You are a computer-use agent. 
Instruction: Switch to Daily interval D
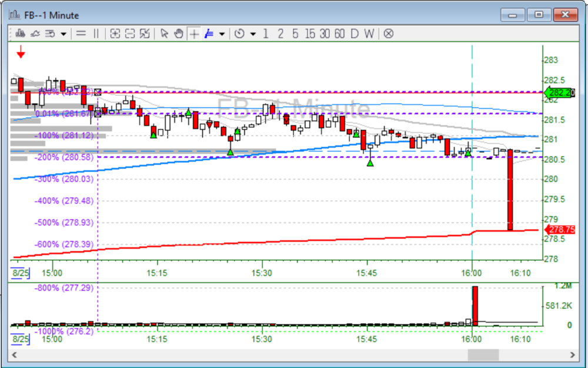[354, 34]
